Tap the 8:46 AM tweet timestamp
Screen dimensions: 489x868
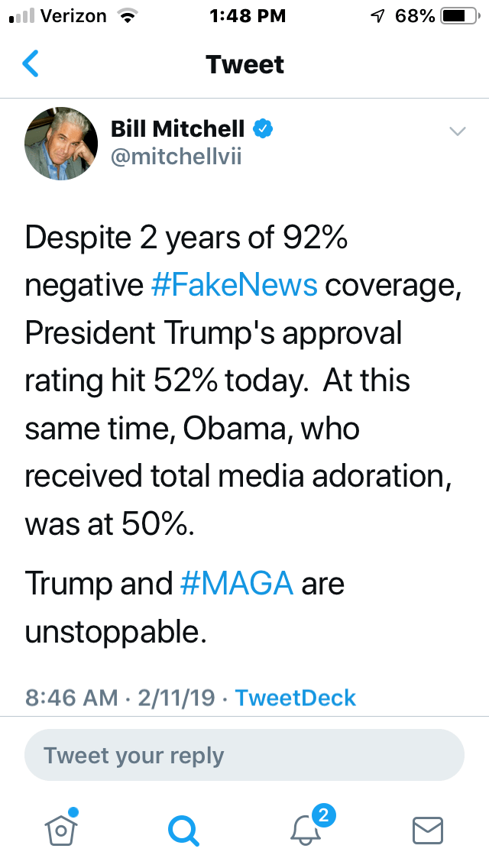coord(72,698)
